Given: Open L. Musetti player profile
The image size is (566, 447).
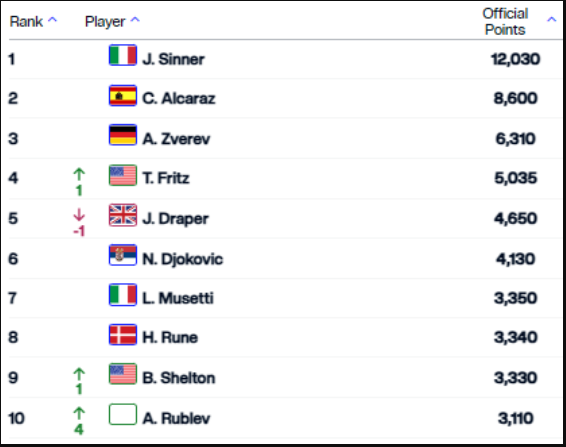Looking at the screenshot, I should click(178, 298).
